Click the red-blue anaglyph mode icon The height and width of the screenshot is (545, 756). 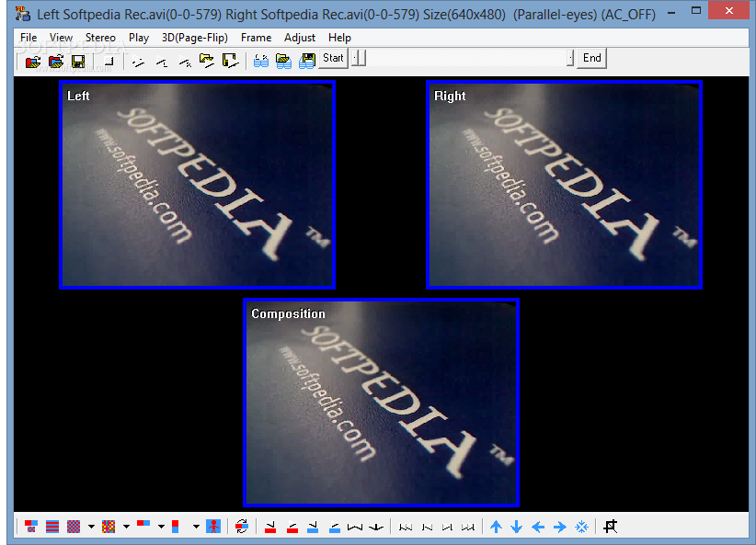coord(31,527)
